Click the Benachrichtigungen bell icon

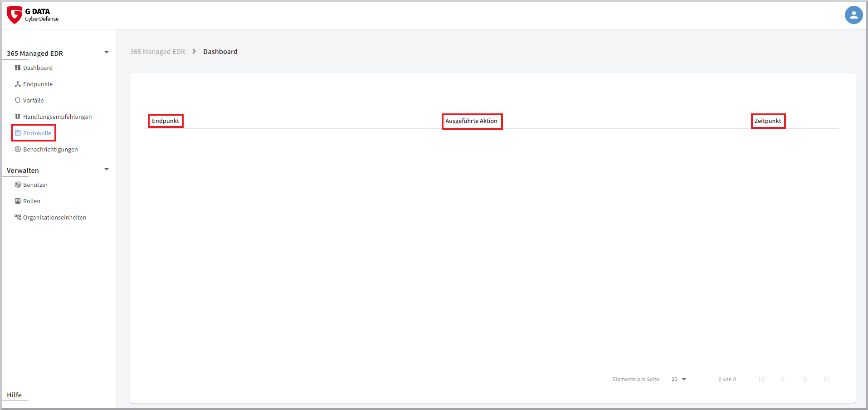[18, 149]
